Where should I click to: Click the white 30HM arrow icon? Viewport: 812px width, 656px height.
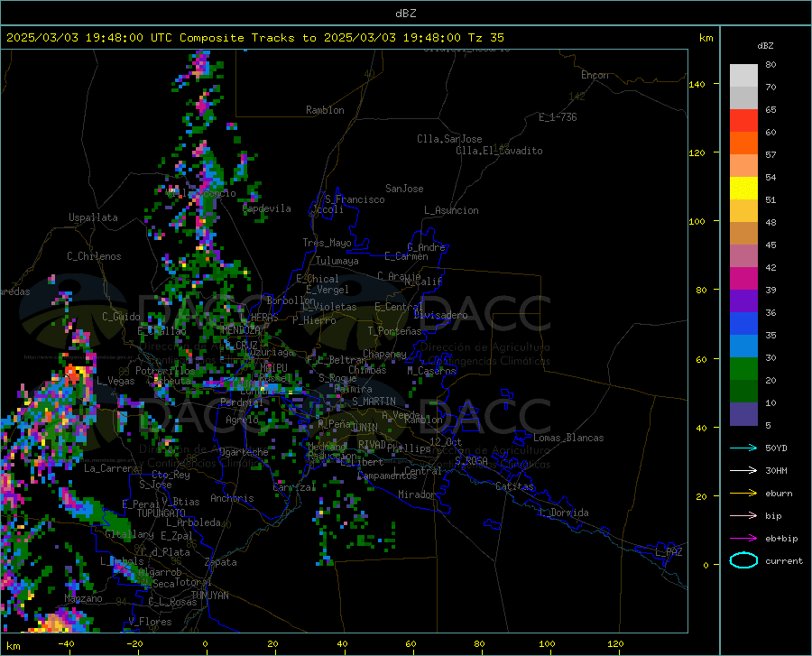click(743, 471)
